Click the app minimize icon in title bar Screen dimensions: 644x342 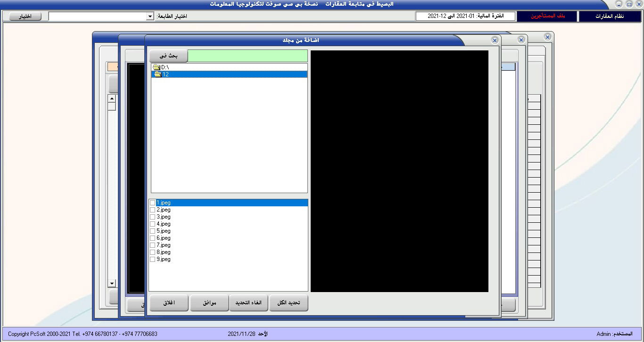[619, 4]
